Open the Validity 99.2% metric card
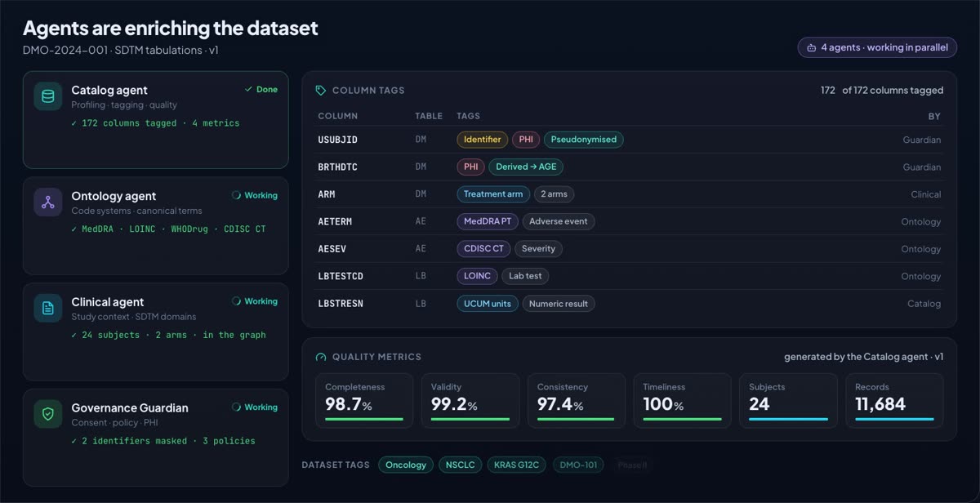This screenshot has width=980, height=503. 470,401
